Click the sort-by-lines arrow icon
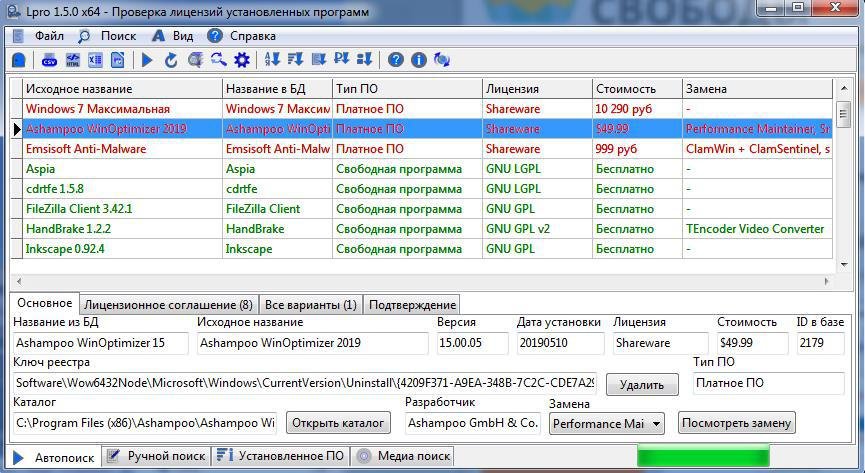 295,60
